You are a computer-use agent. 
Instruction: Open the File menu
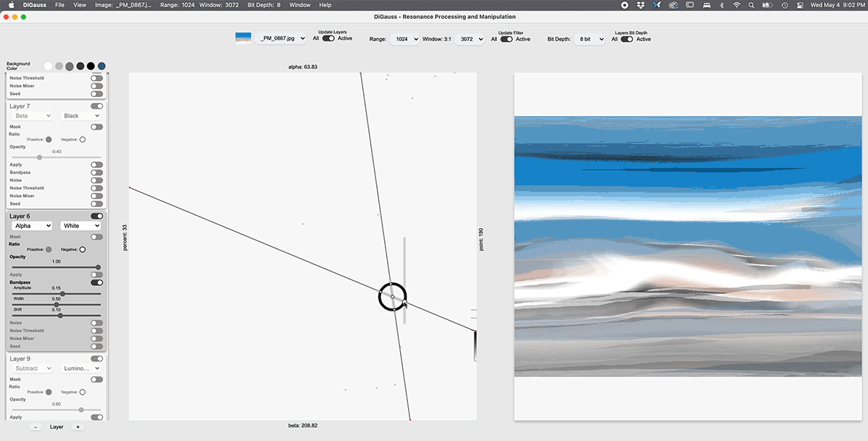pyautogui.click(x=59, y=5)
